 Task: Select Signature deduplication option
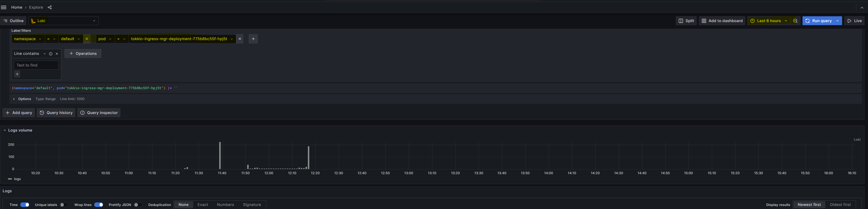pyautogui.click(x=252, y=205)
